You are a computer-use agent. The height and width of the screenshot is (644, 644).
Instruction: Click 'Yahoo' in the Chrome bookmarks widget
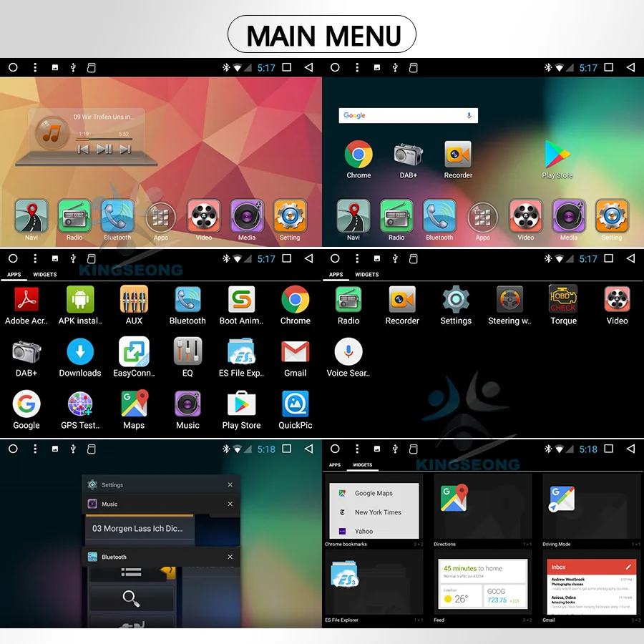(x=364, y=531)
